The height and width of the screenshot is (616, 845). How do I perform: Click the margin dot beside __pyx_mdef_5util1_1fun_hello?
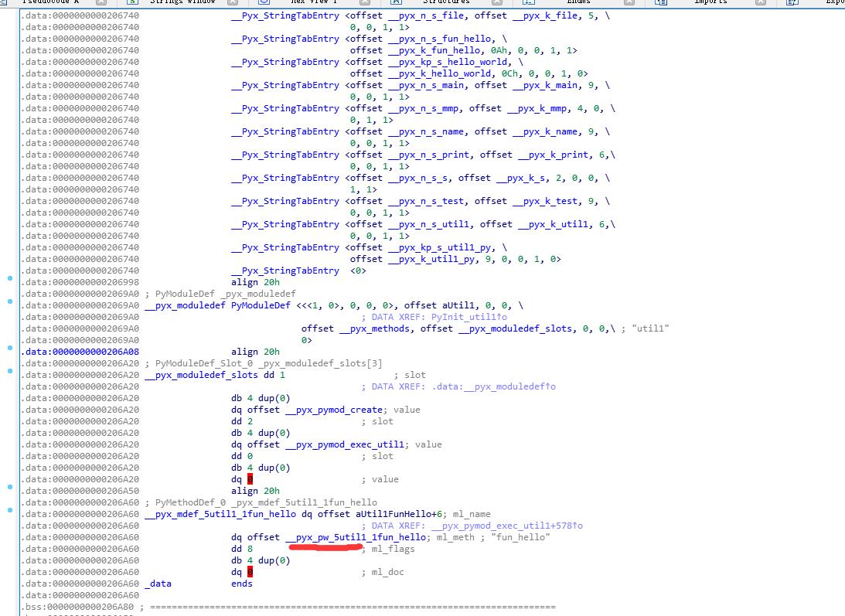[x=10, y=510]
